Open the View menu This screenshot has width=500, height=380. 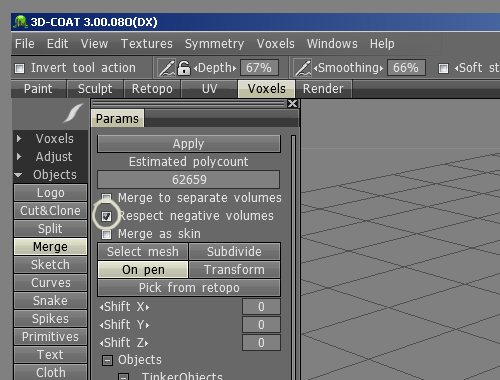point(94,44)
